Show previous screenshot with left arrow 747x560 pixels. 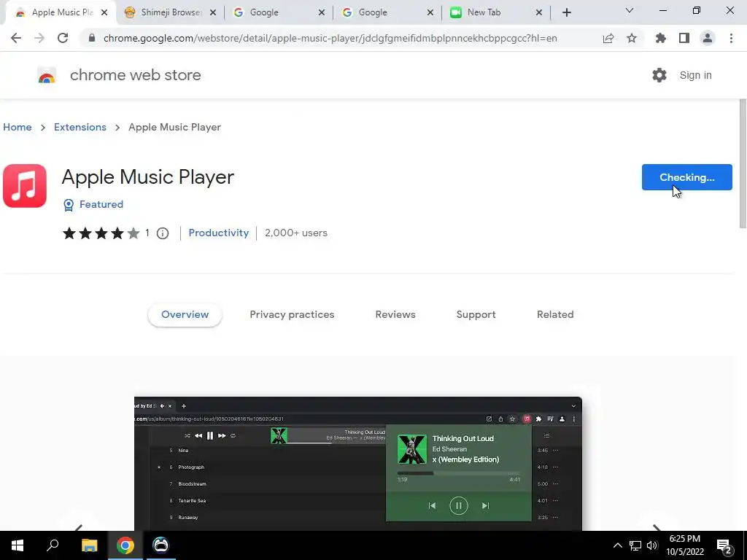(79, 527)
